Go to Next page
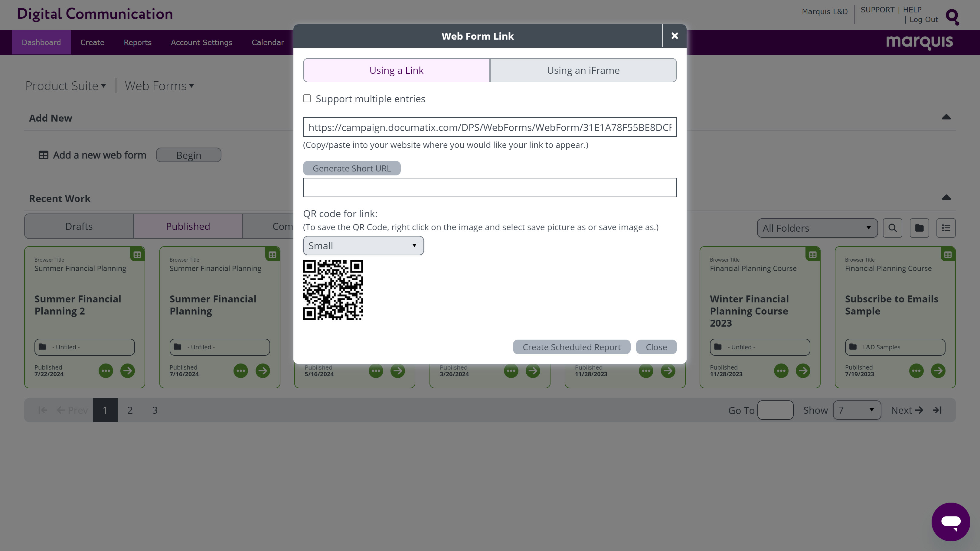Image resolution: width=980 pixels, height=551 pixels. pyautogui.click(x=907, y=410)
